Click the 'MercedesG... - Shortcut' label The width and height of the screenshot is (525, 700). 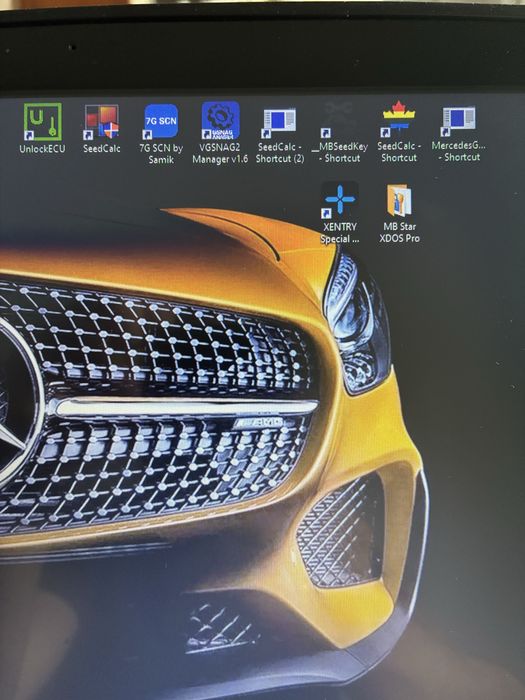coord(459,151)
